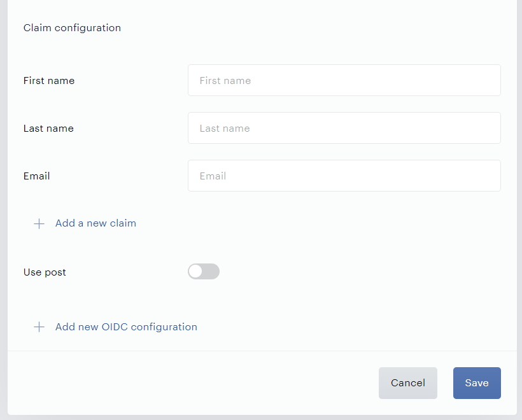Save the OIDC configuration
This screenshot has height=420, width=522.
tap(477, 383)
